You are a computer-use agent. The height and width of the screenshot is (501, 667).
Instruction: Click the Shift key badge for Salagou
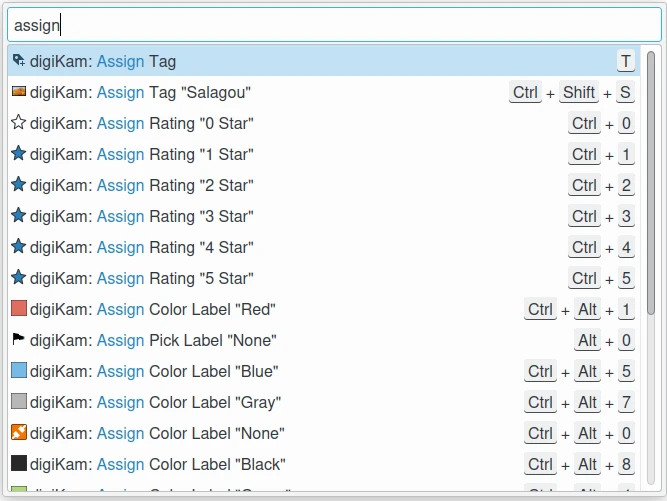click(579, 92)
